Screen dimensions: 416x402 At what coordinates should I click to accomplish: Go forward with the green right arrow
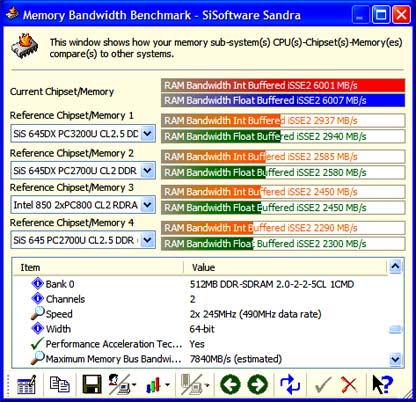click(258, 384)
